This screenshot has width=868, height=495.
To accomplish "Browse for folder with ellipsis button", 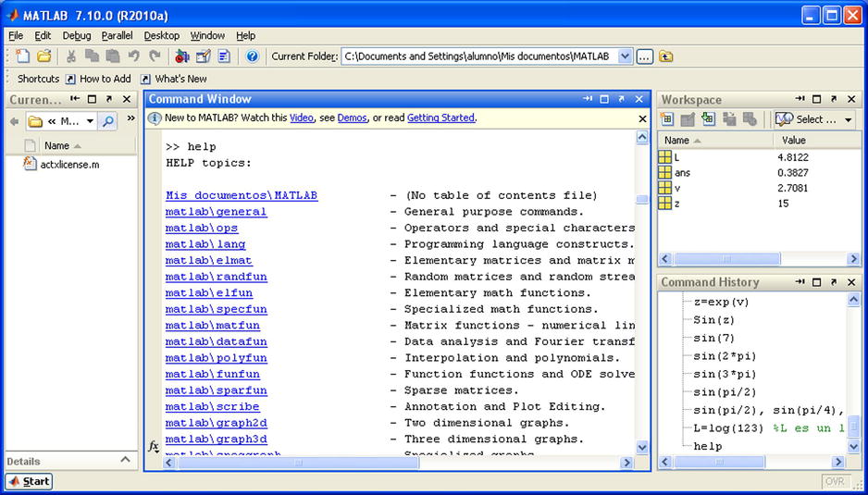I will 644,56.
